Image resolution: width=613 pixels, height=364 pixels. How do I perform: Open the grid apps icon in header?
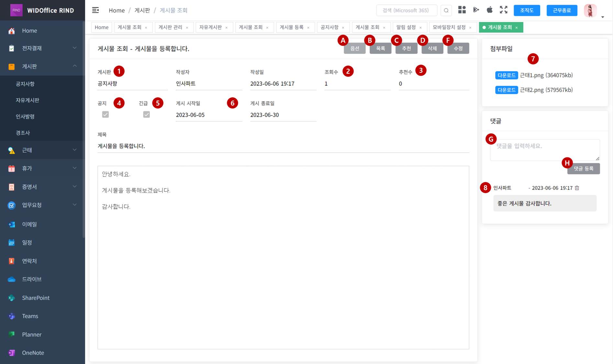tap(462, 10)
